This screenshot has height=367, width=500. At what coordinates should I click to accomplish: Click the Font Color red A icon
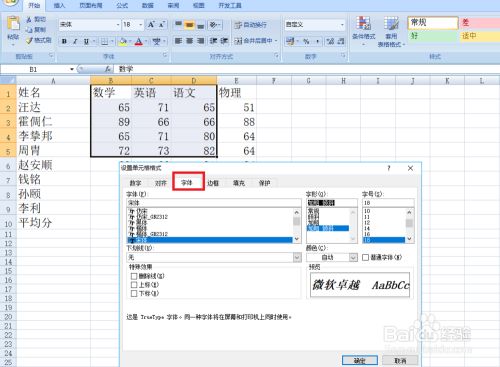(139, 41)
